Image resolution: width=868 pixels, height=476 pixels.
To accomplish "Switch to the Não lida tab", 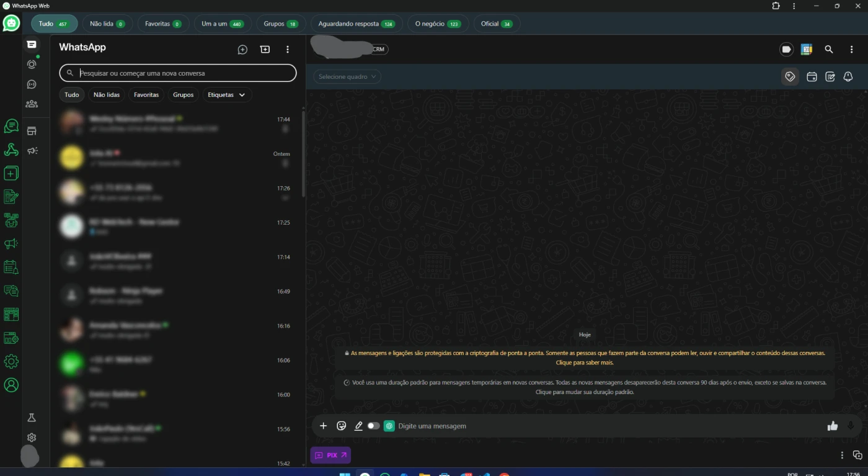I will 107,24.
